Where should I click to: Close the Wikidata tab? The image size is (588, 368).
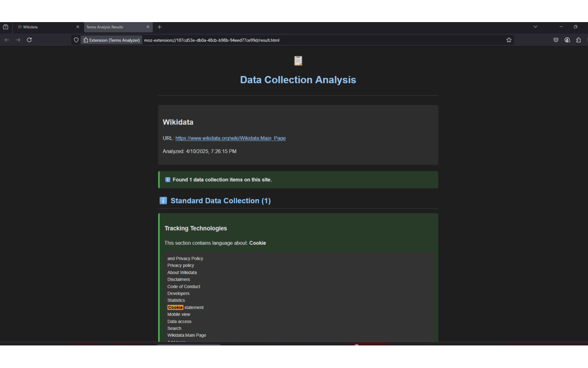(78, 27)
